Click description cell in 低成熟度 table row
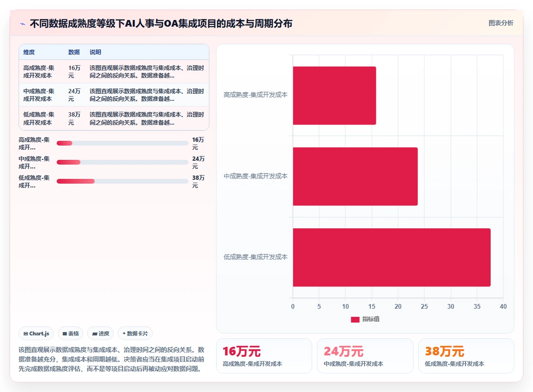Viewport: 533px width, 392px height. (x=147, y=118)
